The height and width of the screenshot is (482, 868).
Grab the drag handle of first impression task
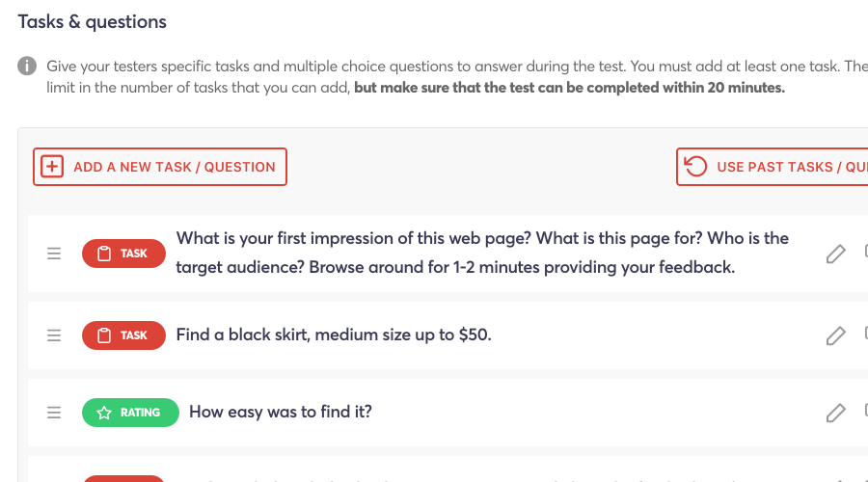(x=54, y=254)
